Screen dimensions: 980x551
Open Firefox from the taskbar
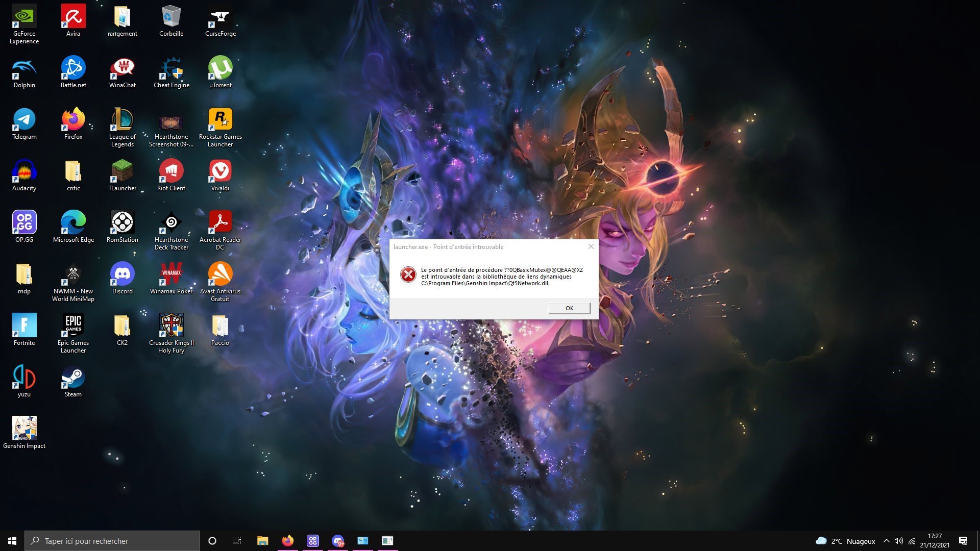tap(288, 541)
